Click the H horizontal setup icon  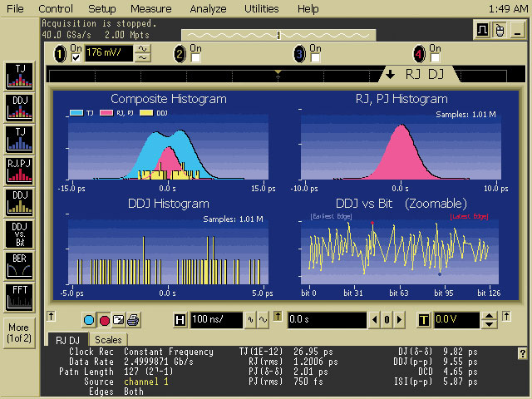pyautogui.click(x=180, y=319)
